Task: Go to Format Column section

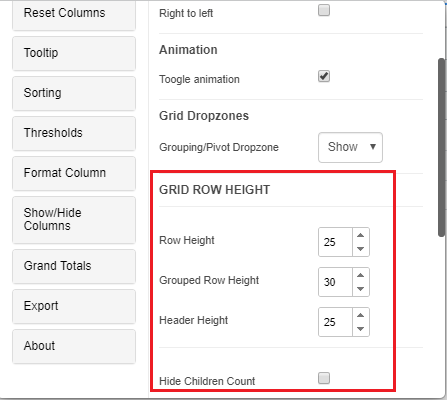Action: (x=74, y=173)
